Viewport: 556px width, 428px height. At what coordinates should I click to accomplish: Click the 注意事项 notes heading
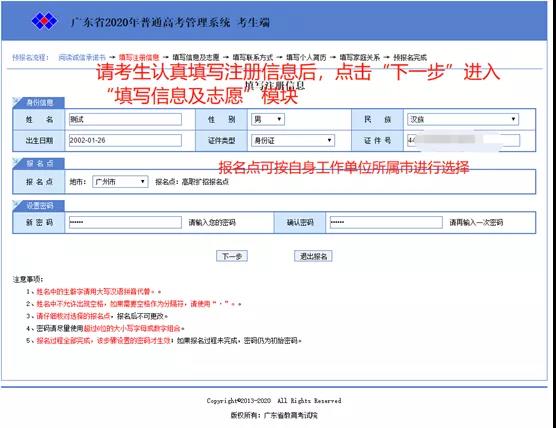pyautogui.click(x=28, y=280)
